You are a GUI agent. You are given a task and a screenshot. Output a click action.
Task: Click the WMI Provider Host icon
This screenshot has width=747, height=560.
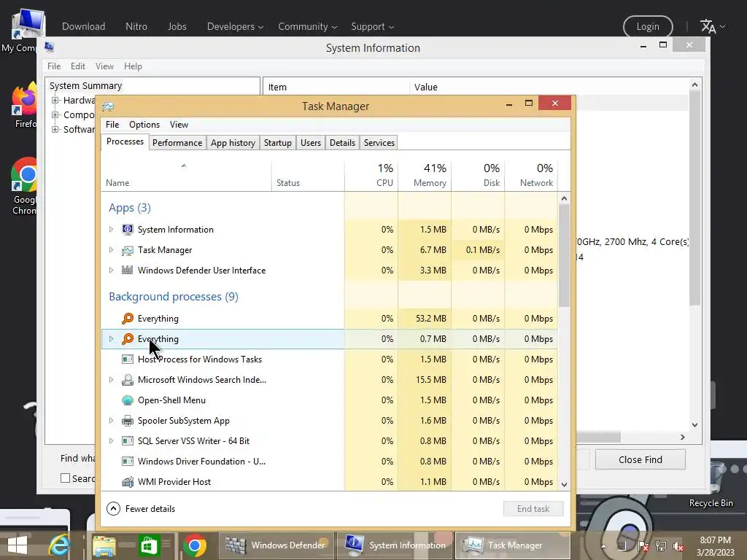click(x=127, y=482)
